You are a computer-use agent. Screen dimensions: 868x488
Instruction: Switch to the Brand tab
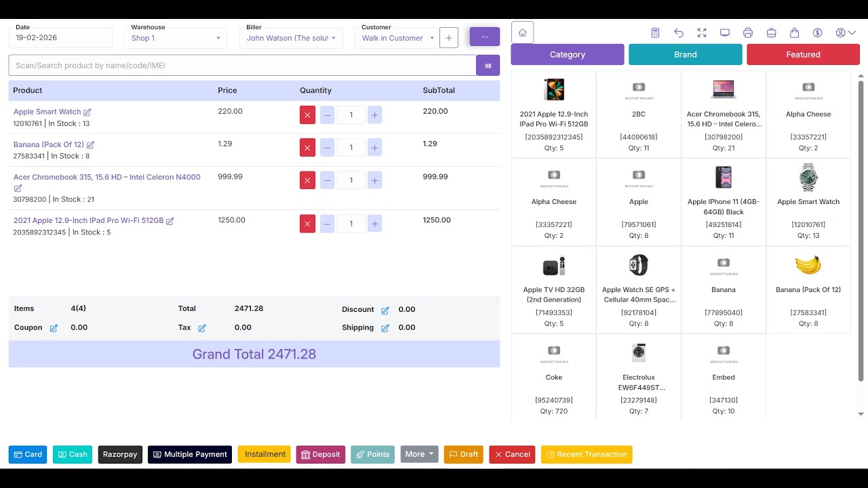tap(686, 54)
